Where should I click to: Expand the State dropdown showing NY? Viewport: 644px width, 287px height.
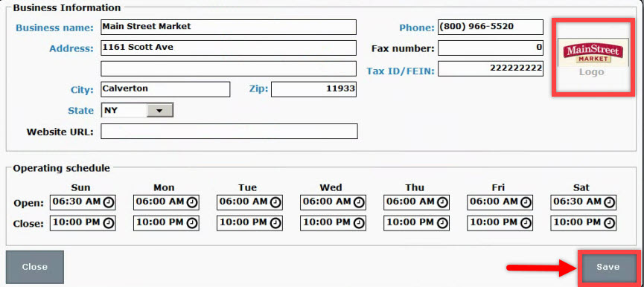160,110
